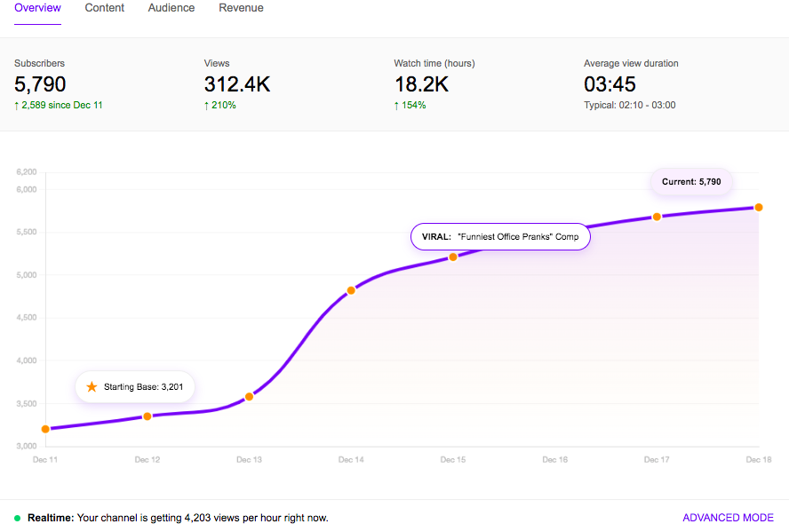Open the Content tab
789x532 pixels.
(104, 8)
